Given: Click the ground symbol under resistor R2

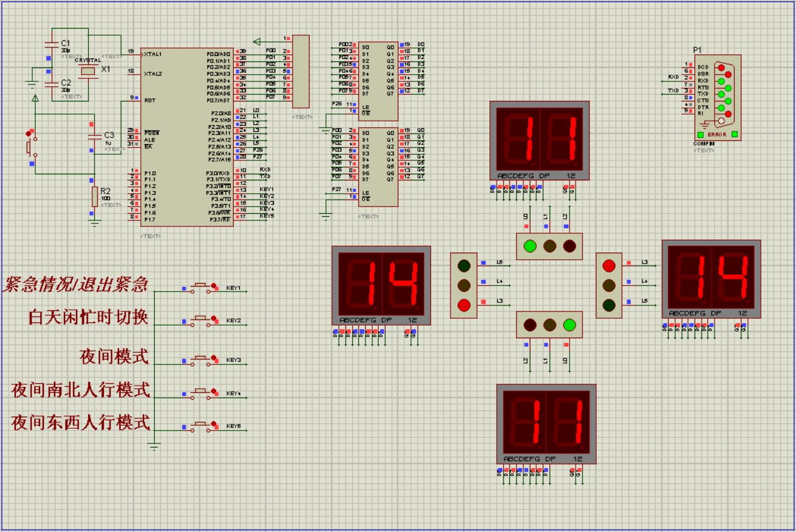Looking at the screenshot, I should click(x=95, y=223).
